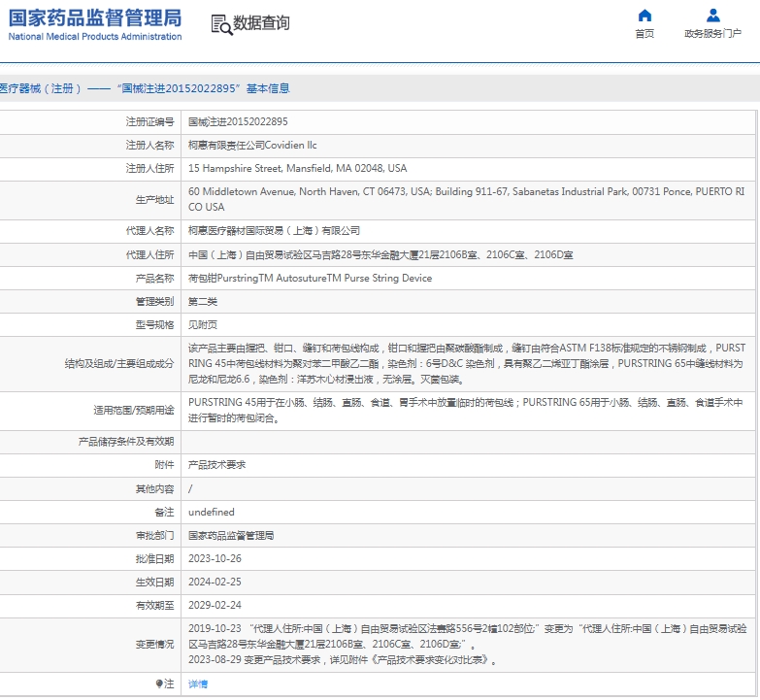Open the 详情 link at the bottom
This screenshot has width=760, height=700.
198,684
